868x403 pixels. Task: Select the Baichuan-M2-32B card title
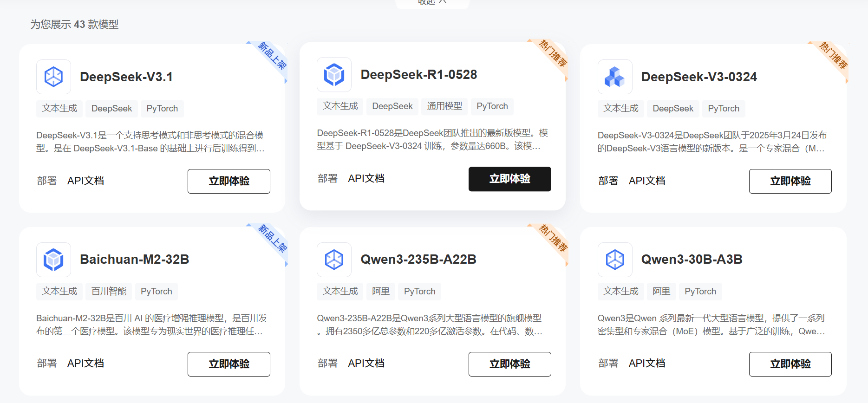135,259
